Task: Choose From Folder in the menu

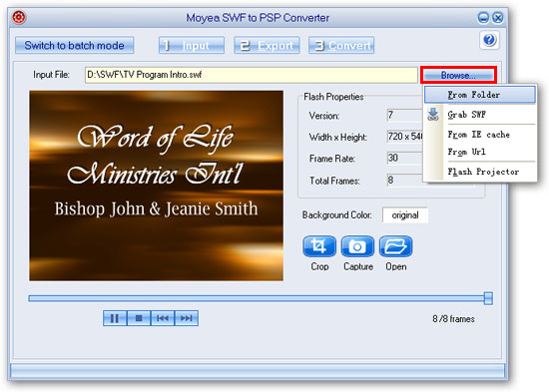Action: point(480,95)
